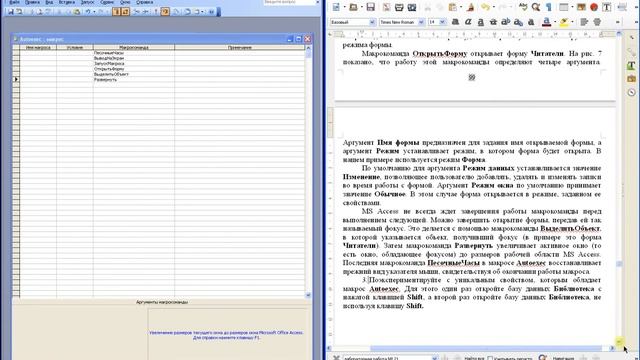Click the Undo arrow icon in Writer
The height and width of the screenshot is (360, 640).
(x=485, y=7)
